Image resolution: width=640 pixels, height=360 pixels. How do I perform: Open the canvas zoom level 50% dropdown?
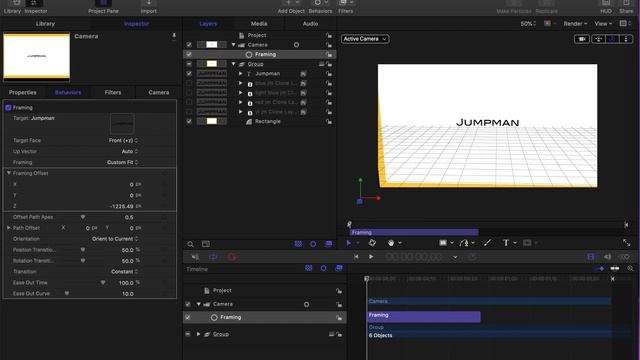pos(528,24)
